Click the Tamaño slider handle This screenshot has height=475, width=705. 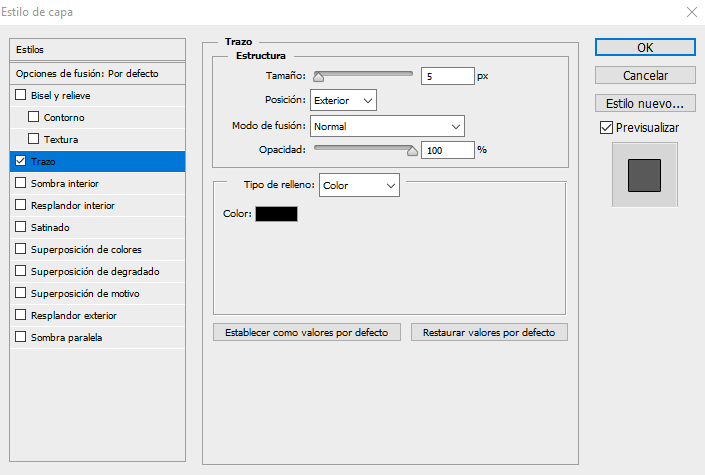318,77
